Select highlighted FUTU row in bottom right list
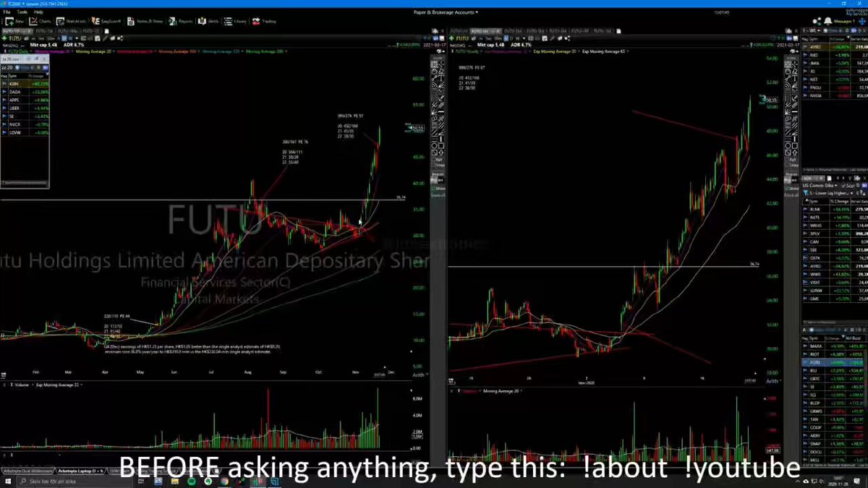Viewport: 868px width, 488px height. point(834,362)
